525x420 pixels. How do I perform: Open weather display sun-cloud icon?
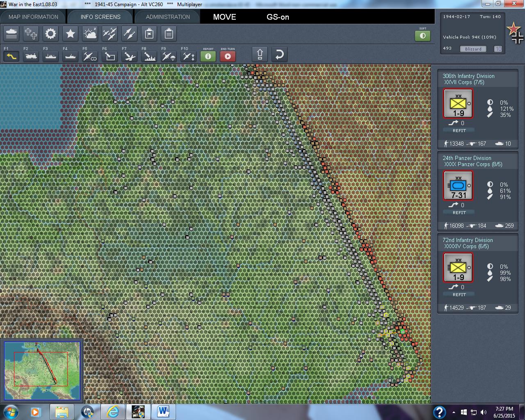90,34
